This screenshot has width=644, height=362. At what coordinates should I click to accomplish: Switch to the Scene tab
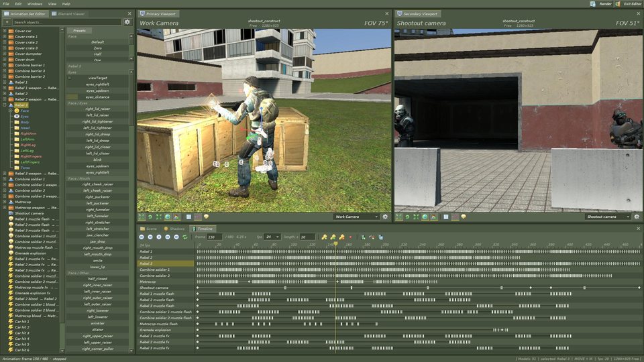click(148, 229)
